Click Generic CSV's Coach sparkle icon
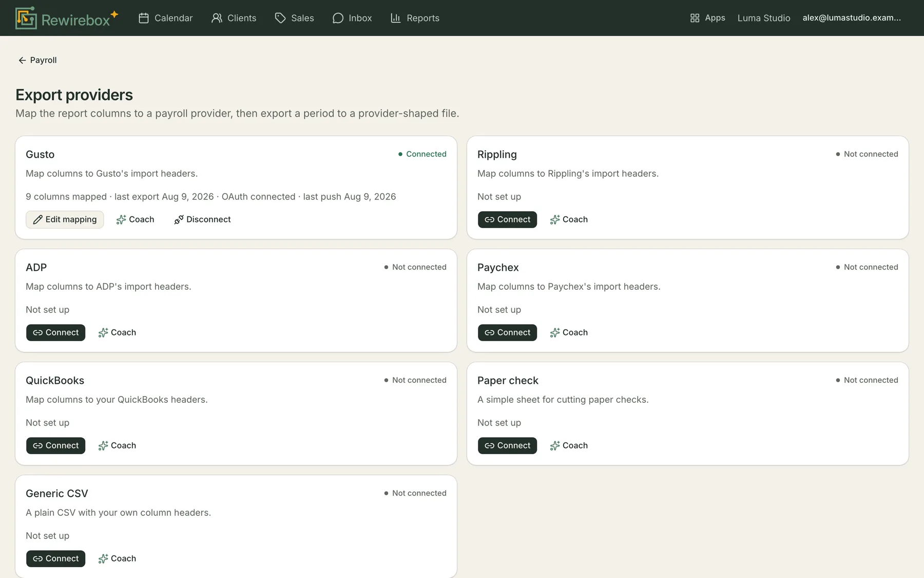 tap(103, 558)
